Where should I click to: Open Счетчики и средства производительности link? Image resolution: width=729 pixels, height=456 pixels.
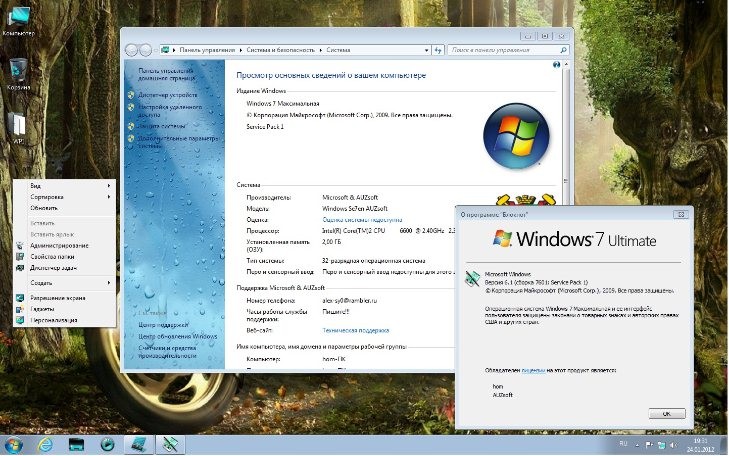coord(167,352)
